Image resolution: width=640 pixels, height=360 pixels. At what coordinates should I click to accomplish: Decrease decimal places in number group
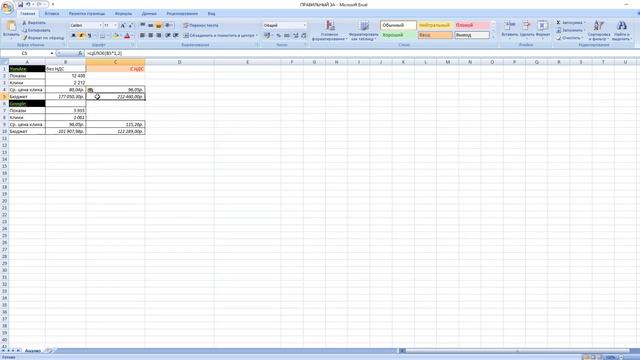pos(304,36)
